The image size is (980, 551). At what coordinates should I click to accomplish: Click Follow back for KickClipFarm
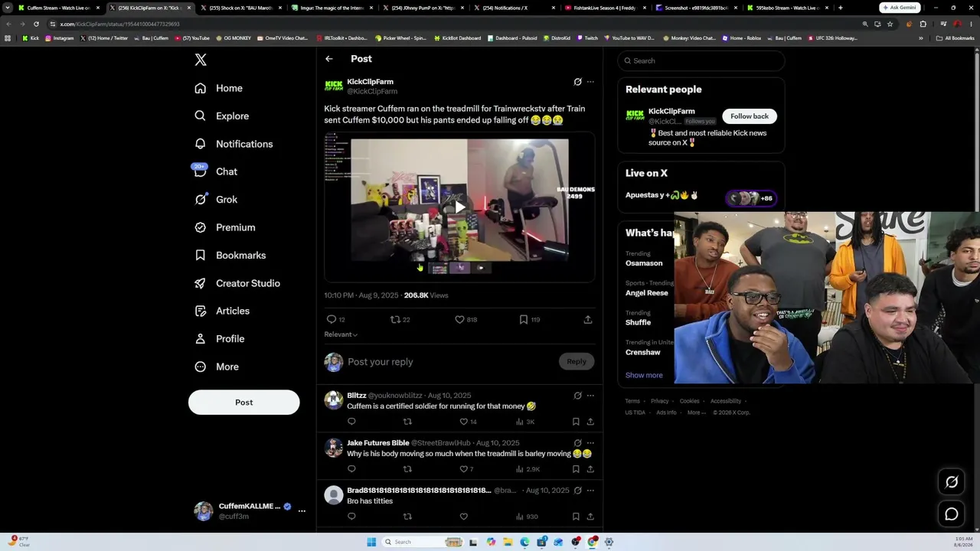[x=750, y=116]
